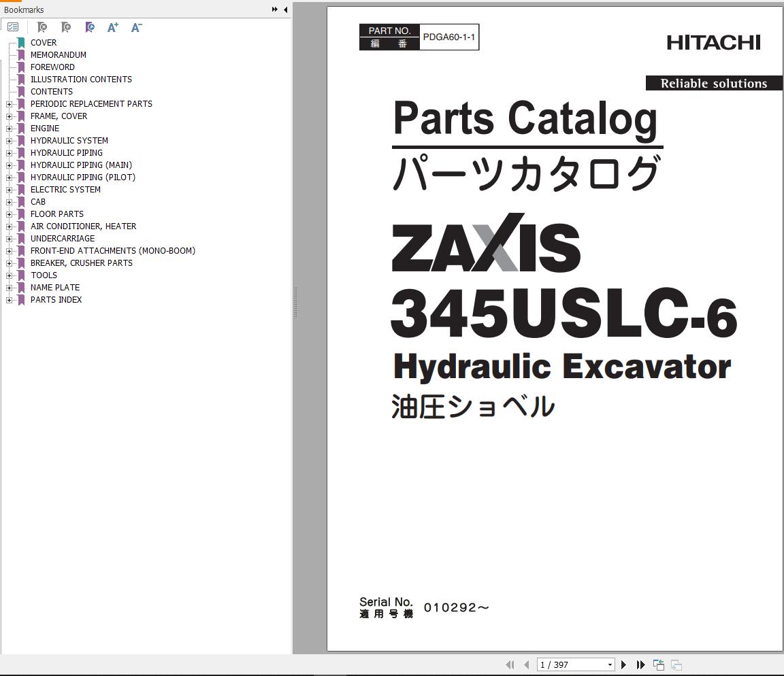Go to the PARTS INDEX bookmark

click(x=56, y=300)
